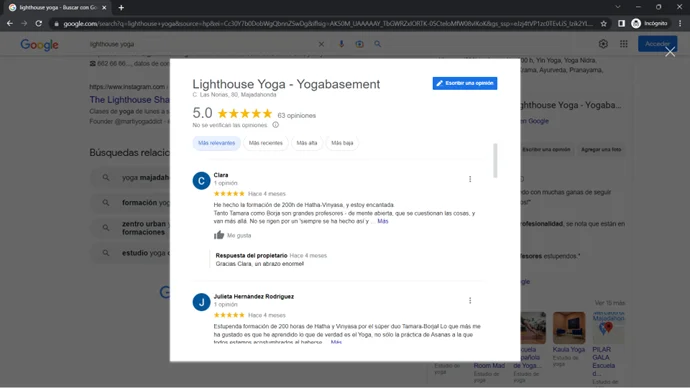Open Chrome three-dot menu

(680, 23)
